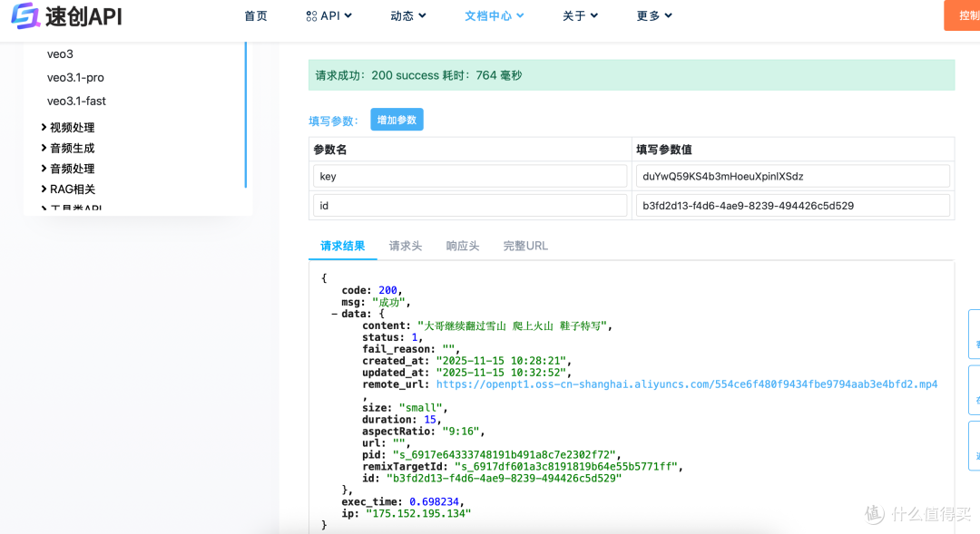Click the 什么值得买 watermark icon
980x534 pixels.
pos(872,515)
